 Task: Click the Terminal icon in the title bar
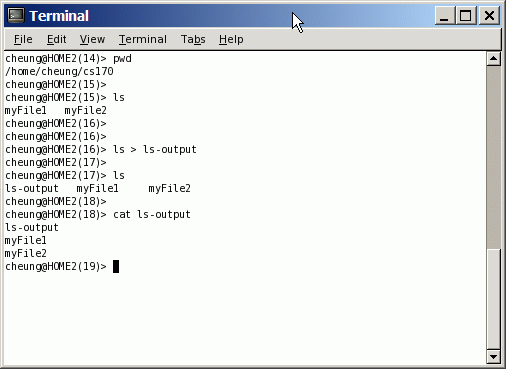point(16,15)
